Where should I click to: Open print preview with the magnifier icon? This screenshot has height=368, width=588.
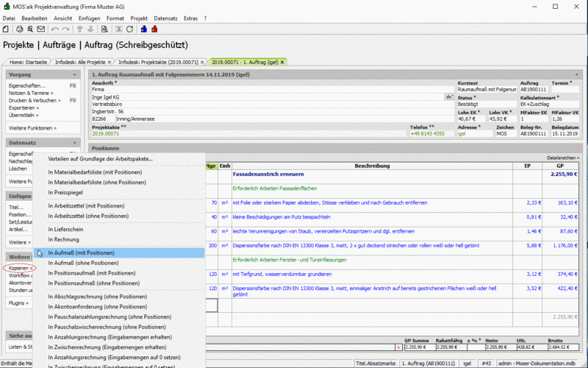tap(30, 29)
